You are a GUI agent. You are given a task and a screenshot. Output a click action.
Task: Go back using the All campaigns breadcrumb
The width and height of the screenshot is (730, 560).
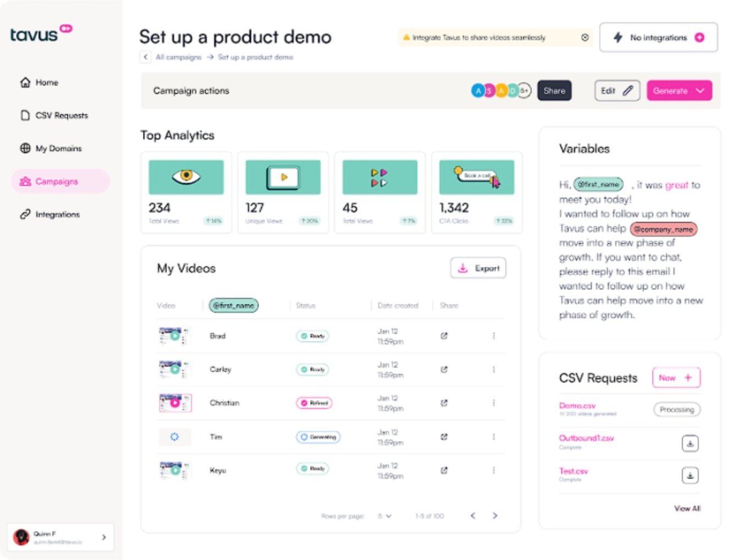coord(178,57)
